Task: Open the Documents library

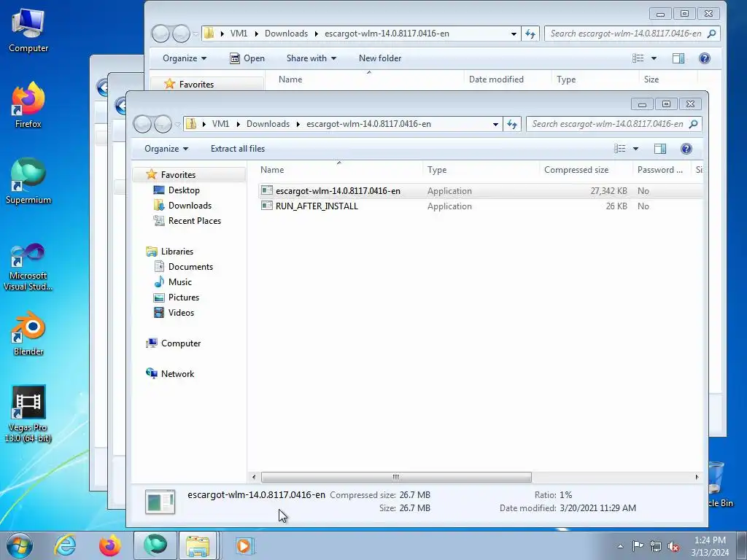Action: tap(190, 267)
